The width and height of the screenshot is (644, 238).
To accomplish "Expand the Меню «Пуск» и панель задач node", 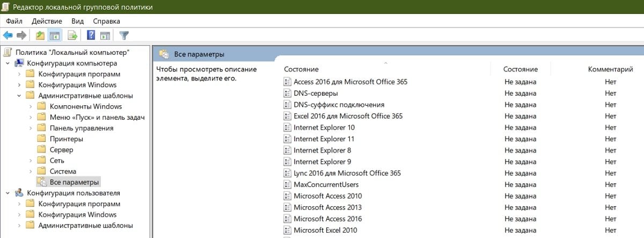I will [31, 117].
